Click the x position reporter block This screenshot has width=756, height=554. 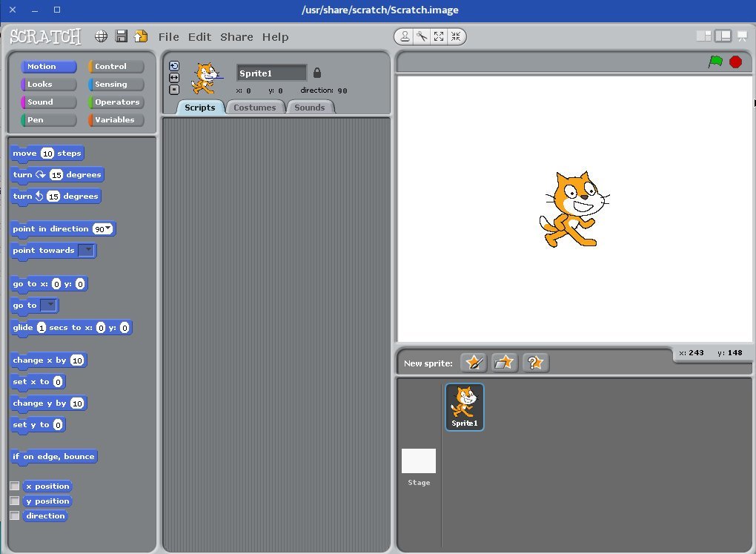click(47, 486)
